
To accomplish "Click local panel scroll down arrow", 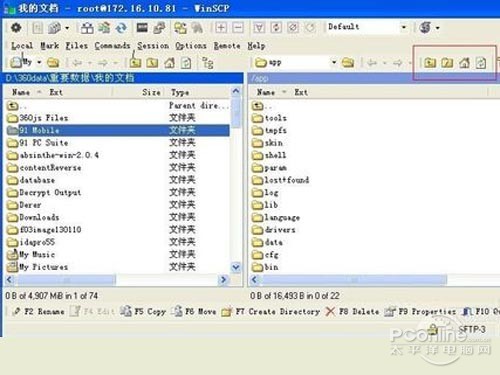I will tap(236, 267).
